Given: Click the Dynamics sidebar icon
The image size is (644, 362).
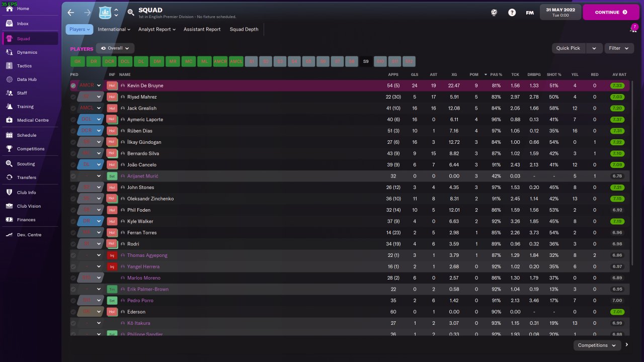Looking at the screenshot, I should pos(9,52).
